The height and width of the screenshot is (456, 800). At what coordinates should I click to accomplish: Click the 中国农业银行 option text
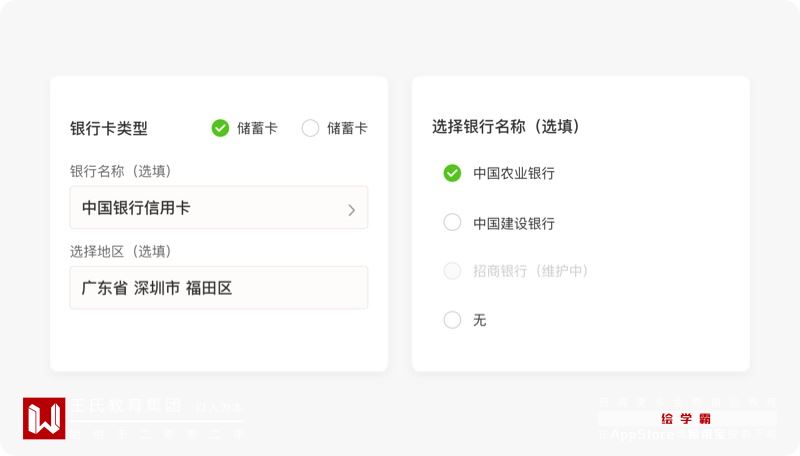coord(514,173)
